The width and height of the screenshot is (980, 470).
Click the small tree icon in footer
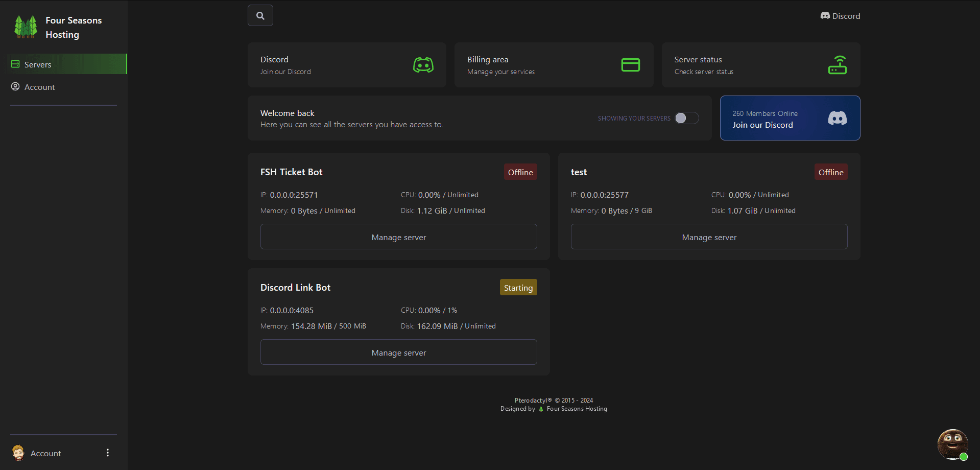tap(541, 409)
